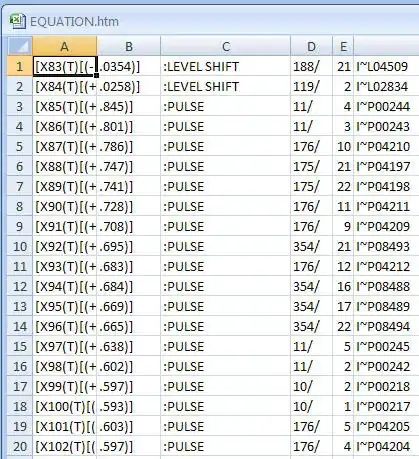Click cell containing .0354)]
This screenshot has height=459, width=419.
click(129, 66)
